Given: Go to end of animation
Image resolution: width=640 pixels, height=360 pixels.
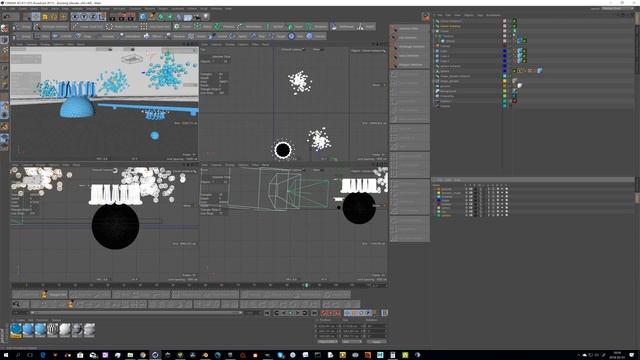Looking at the screenshot, I should 314,313.
